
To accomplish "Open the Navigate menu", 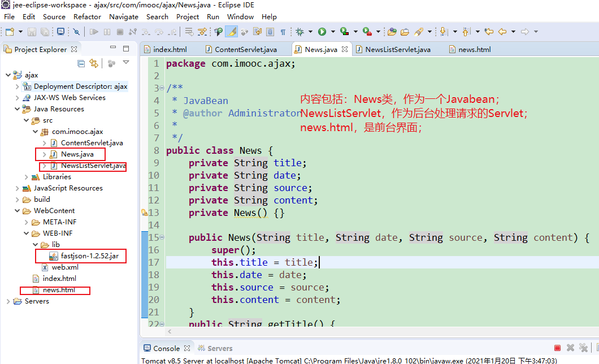I will (x=123, y=17).
